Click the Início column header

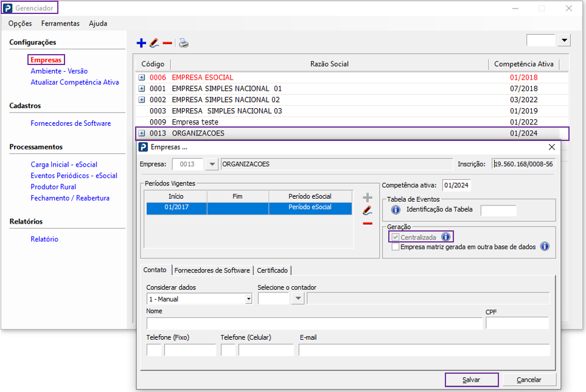point(176,196)
